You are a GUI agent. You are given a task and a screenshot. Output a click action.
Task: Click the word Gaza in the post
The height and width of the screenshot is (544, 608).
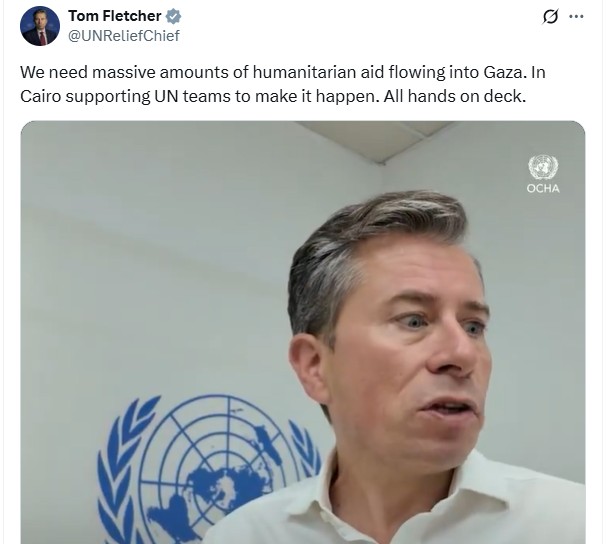(x=505, y=73)
